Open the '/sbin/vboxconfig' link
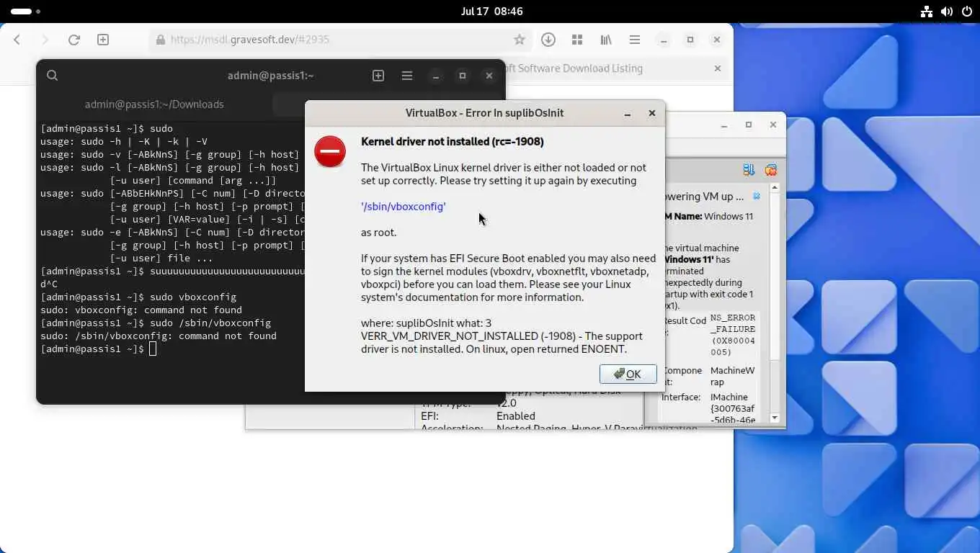Image resolution: width=980 pixels, height=553 pixels. 404,207
